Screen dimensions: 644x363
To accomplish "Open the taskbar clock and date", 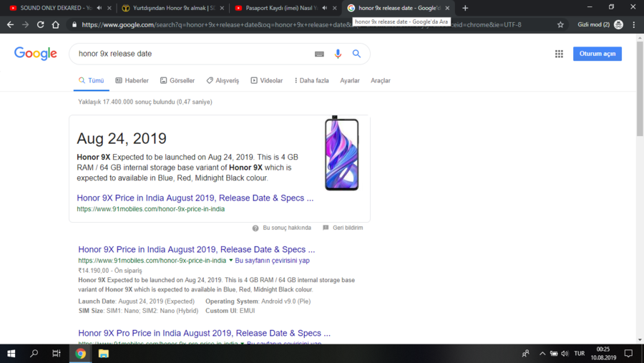I will coord(603,354).
